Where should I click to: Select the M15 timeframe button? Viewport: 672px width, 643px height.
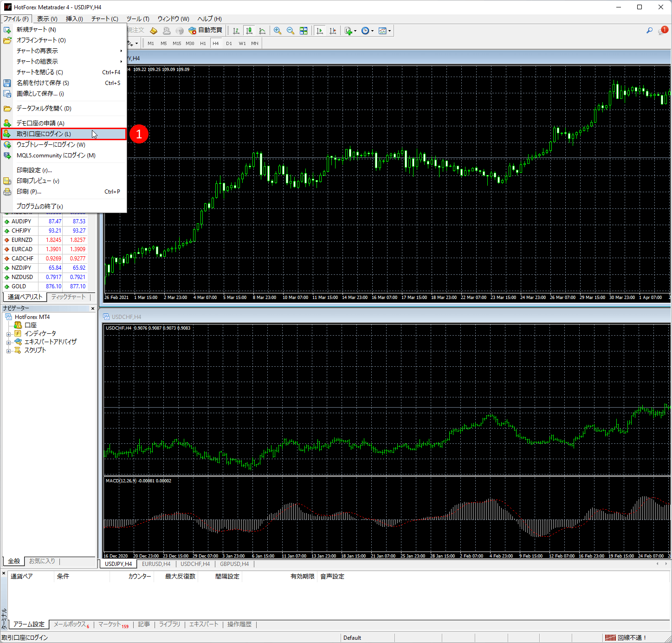coord(177,43)
